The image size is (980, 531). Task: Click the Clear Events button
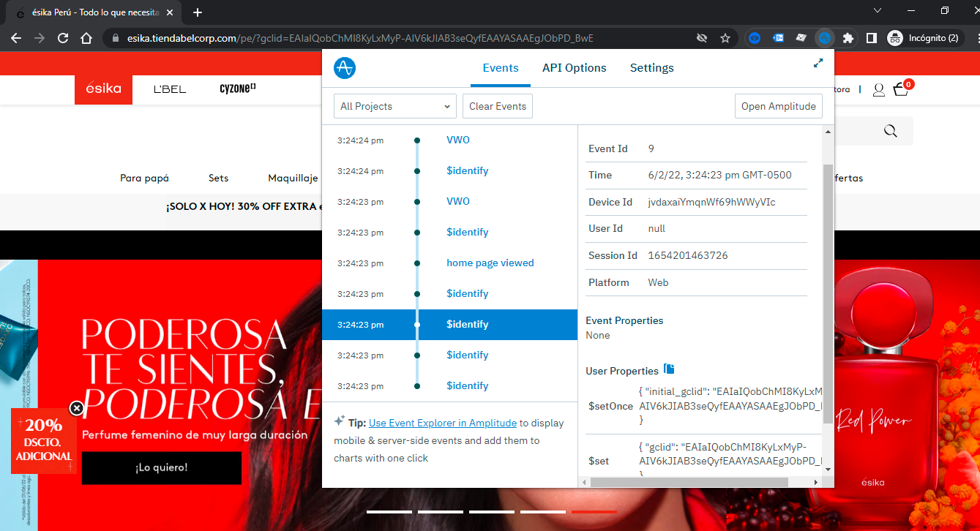[498, 106]
